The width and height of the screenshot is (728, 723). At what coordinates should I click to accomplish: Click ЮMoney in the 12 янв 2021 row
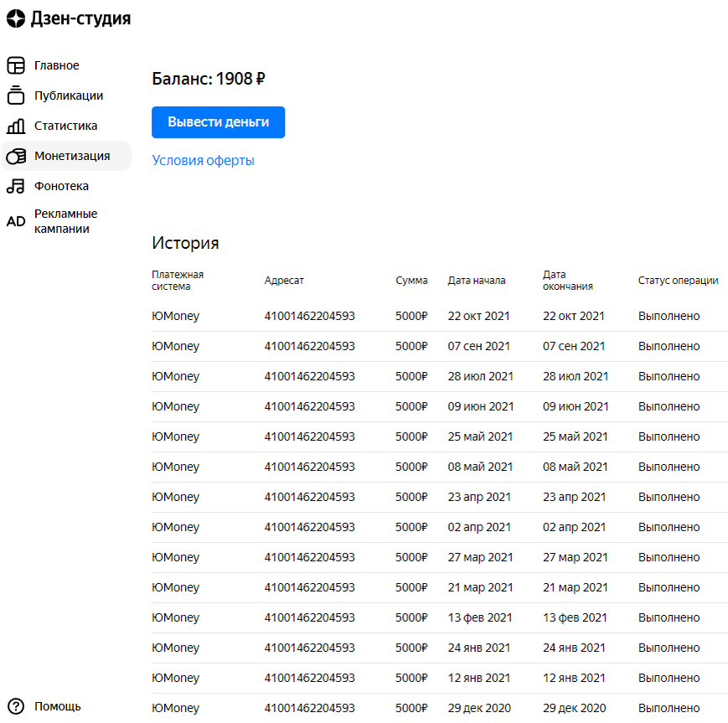(x=175, y=679)
